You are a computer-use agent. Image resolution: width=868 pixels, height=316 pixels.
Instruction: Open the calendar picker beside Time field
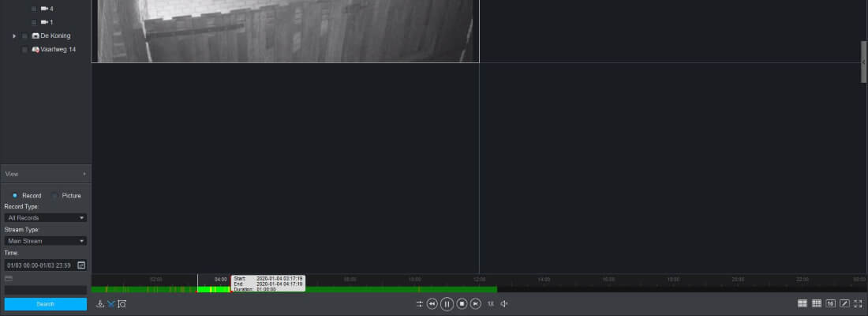pos(81,265)
